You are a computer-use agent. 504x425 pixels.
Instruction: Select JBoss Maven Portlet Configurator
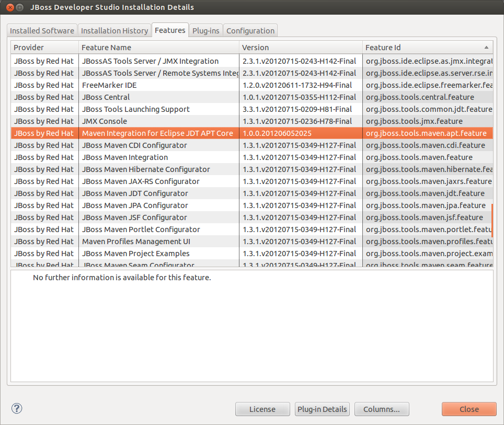251,229
